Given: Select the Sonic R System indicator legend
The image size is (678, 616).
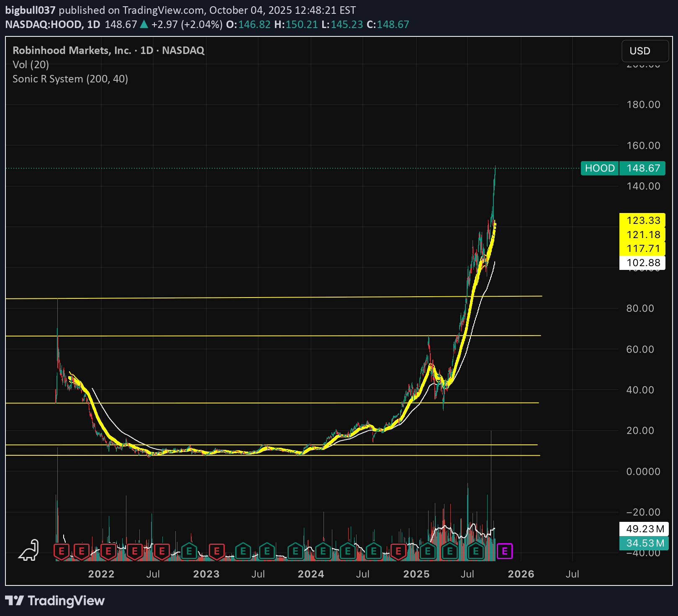Looking at the screenshot, I should [70, 79].
